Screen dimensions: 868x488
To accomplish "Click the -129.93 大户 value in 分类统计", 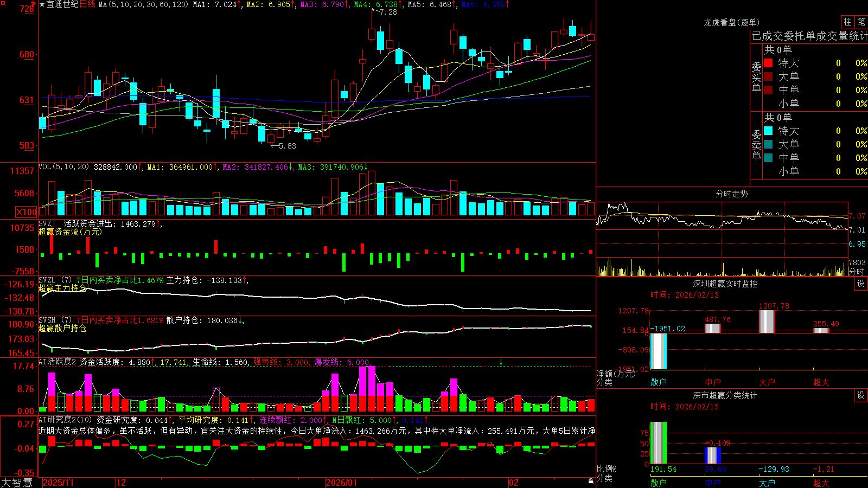I will [x=774, y=469].
